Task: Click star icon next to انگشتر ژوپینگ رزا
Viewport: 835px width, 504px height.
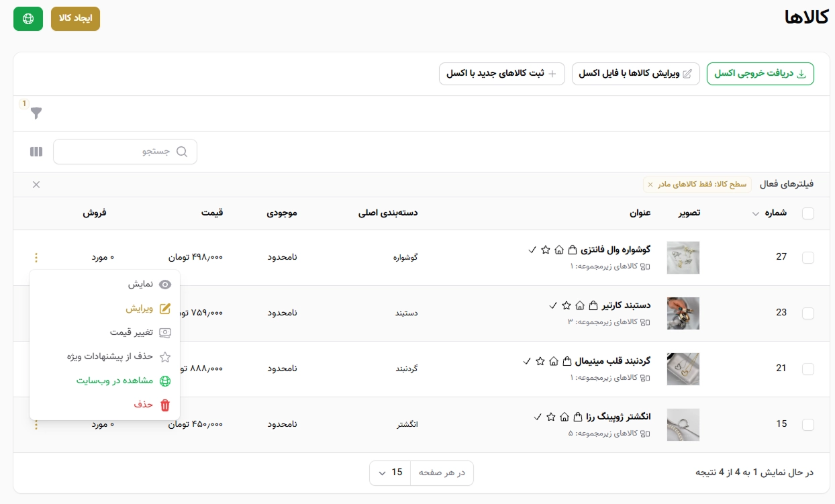Action: tap(551, 417)
